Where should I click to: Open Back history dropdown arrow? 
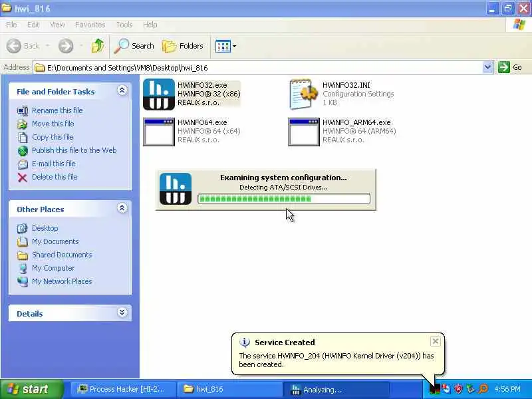tap(47, 45)
